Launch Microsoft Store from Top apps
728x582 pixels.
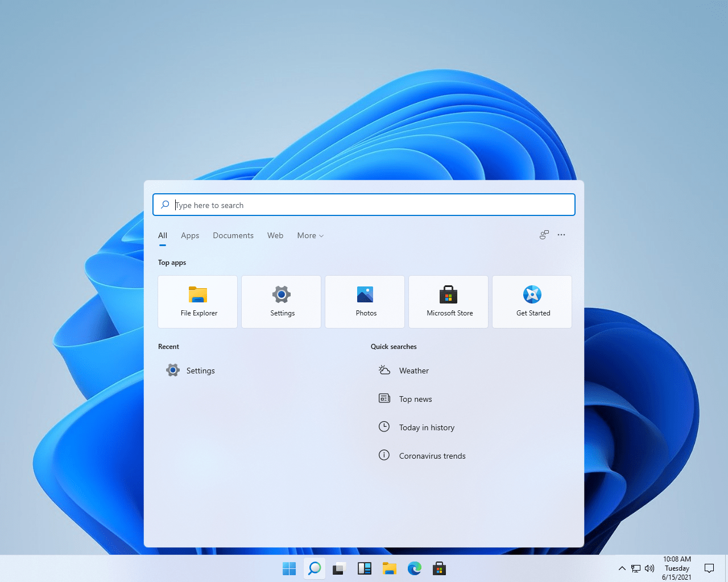[448, 301]
